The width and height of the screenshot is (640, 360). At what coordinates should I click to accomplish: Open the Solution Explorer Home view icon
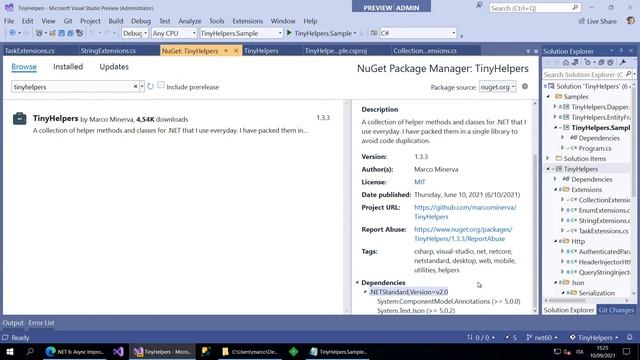coord(566,62)
